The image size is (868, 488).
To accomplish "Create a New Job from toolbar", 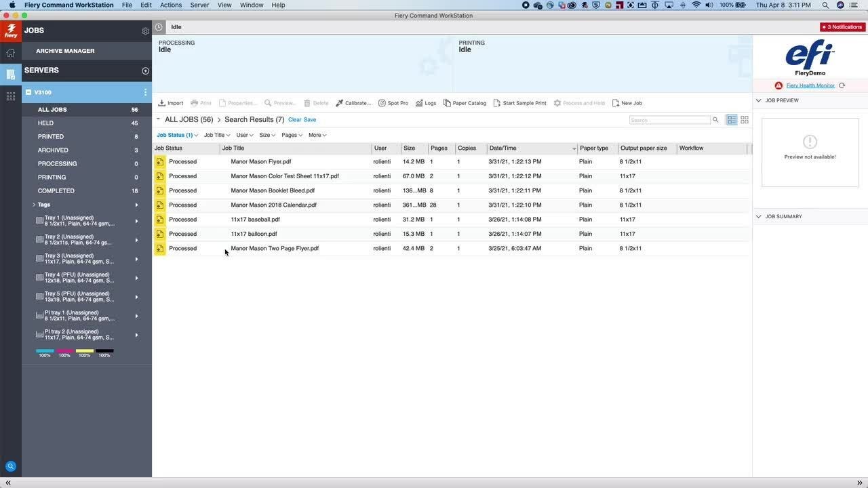I will 627,103.
